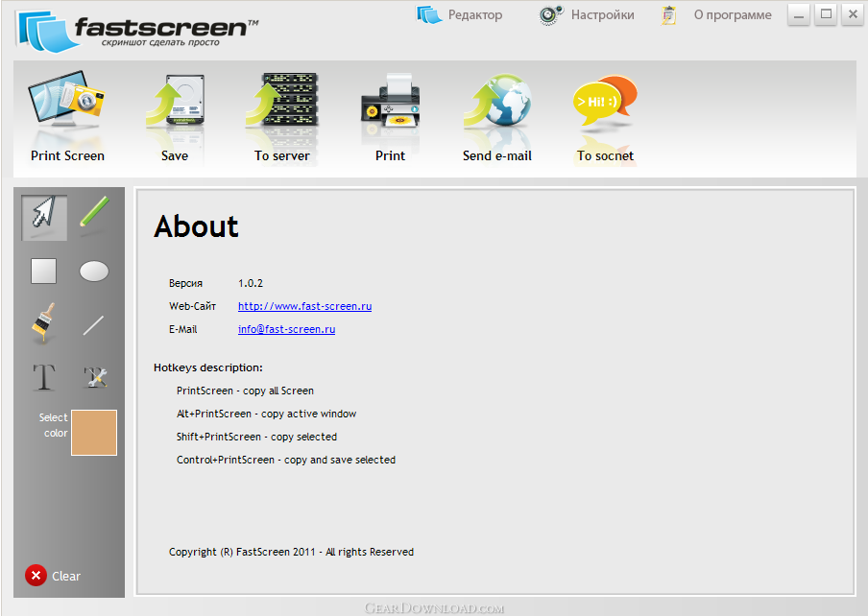The width and height of the screenshot is (868, 616).
Task: Click the Print printer icon
Action: (390, 101)
